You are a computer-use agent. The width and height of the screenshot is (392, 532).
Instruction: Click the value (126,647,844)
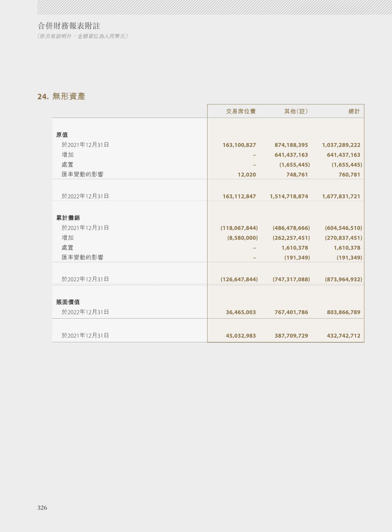pos(239,279)
